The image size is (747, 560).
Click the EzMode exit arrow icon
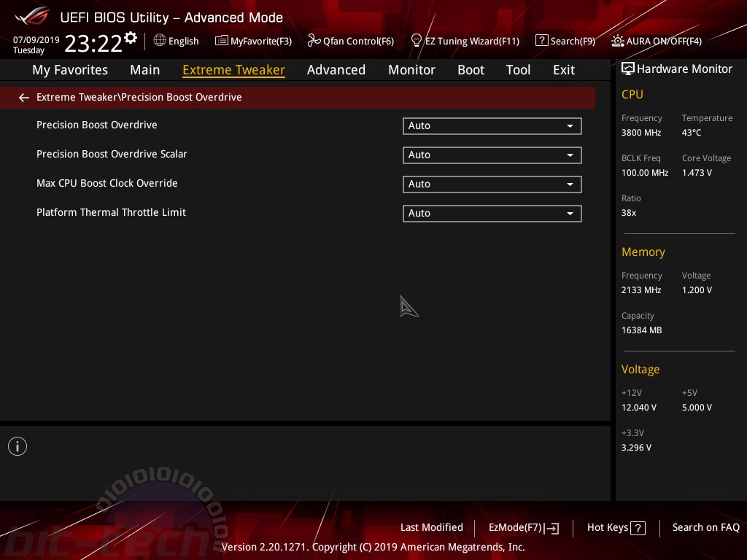tap(551, 528)
